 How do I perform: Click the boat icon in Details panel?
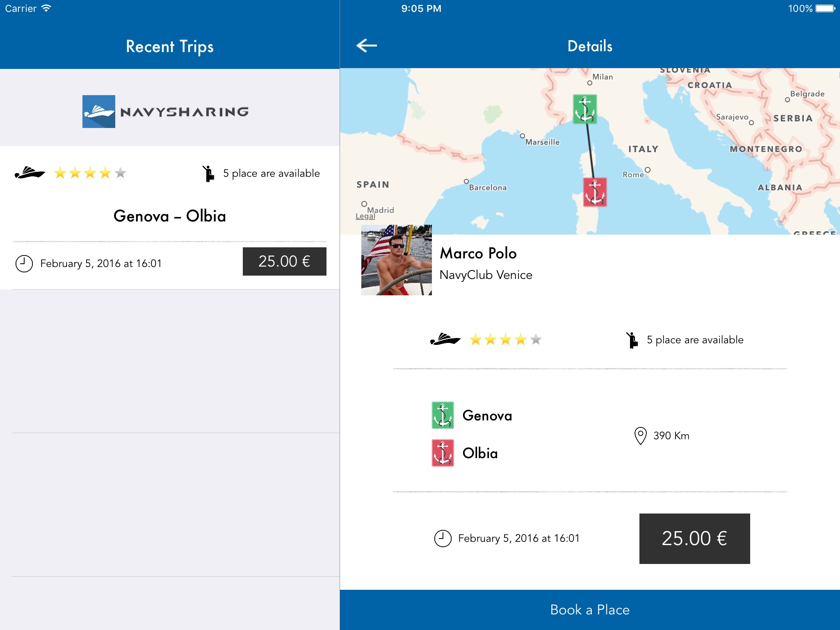(445, 340)
